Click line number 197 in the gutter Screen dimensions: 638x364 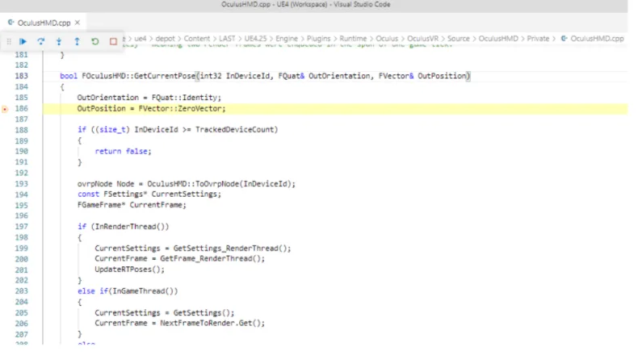(21, 227)
